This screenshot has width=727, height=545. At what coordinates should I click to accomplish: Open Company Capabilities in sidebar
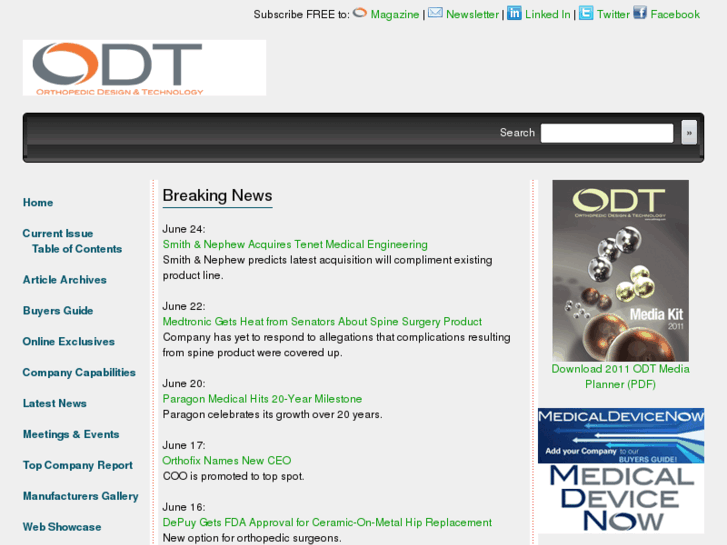[x=79, y=372]
